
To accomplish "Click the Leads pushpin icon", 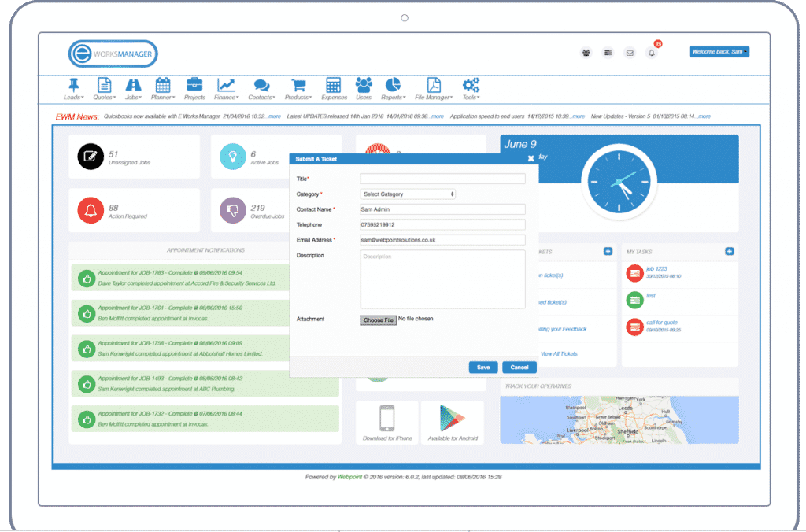I will (x=73, y=85).
